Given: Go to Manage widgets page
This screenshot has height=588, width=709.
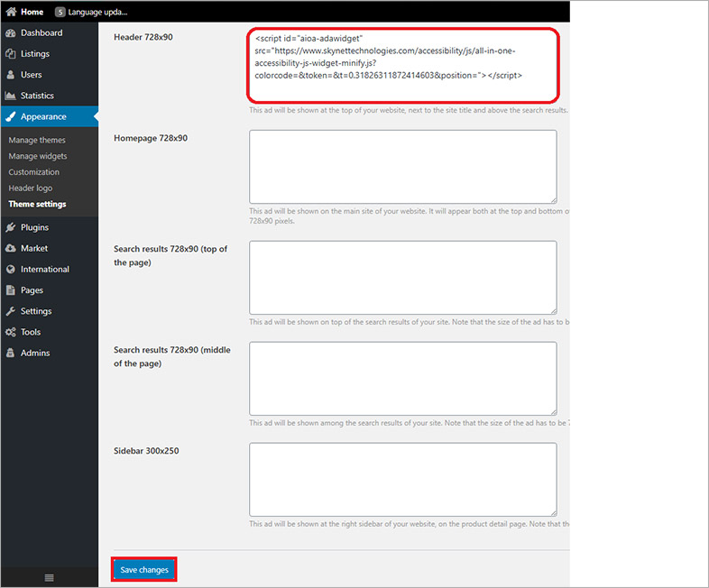Looking at the screenshot, I should [x=38, y=156].
